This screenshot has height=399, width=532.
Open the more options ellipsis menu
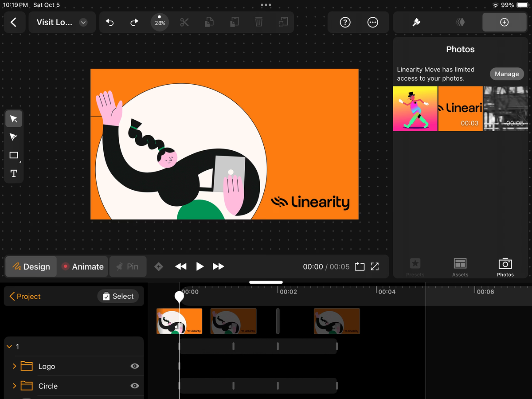click(373, 23)
